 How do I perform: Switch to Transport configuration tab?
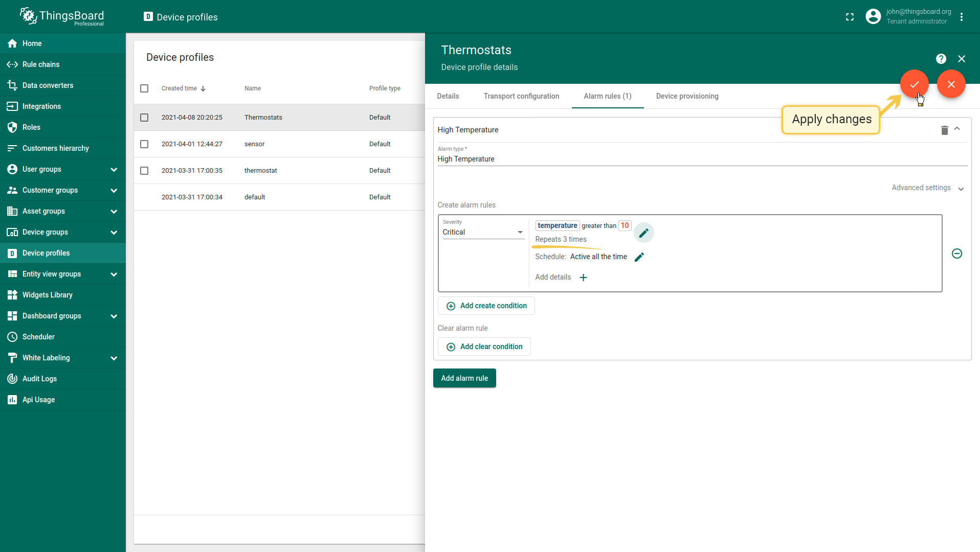(521, 96)
